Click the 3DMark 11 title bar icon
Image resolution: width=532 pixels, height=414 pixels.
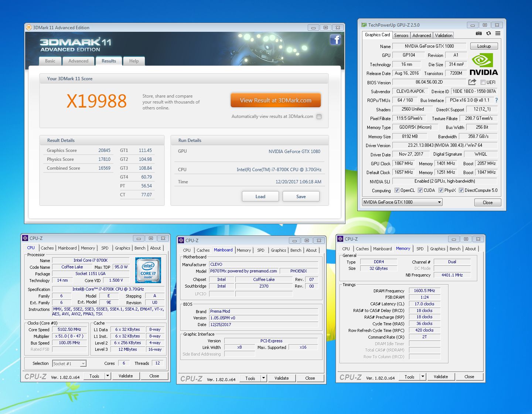click(x=29, y=27)
